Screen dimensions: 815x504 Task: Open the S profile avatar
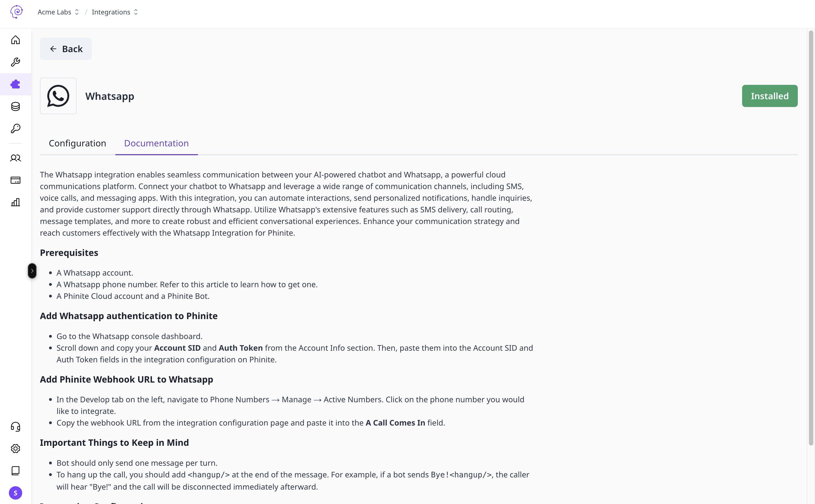coord(15,493)
